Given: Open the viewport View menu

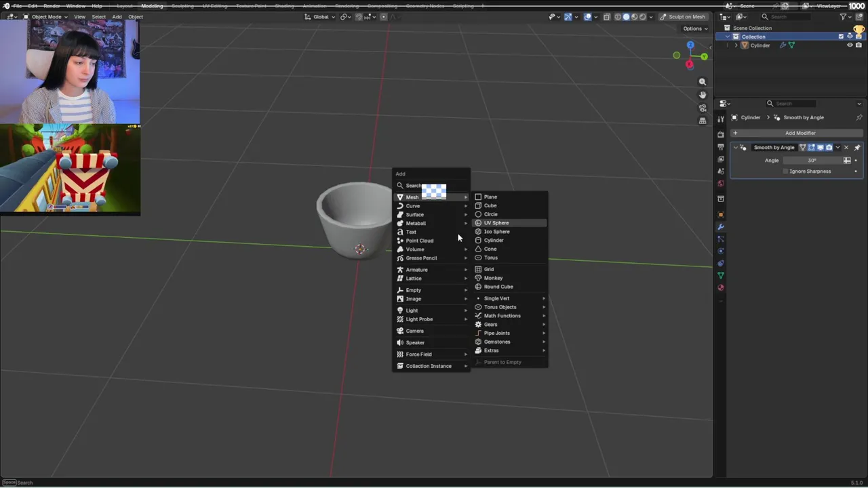Looking at the screenshot, I should click(79, 17).
